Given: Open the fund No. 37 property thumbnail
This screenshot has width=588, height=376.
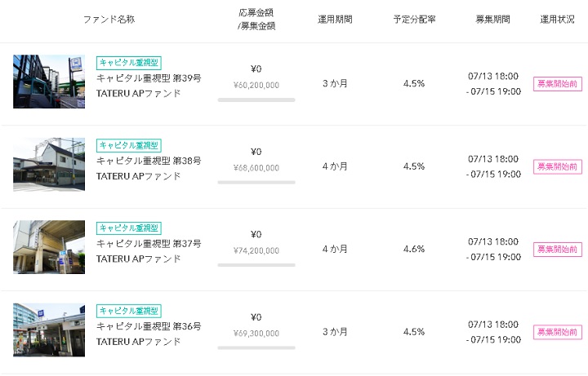Looking at the screenshot, I should [49, 247].
